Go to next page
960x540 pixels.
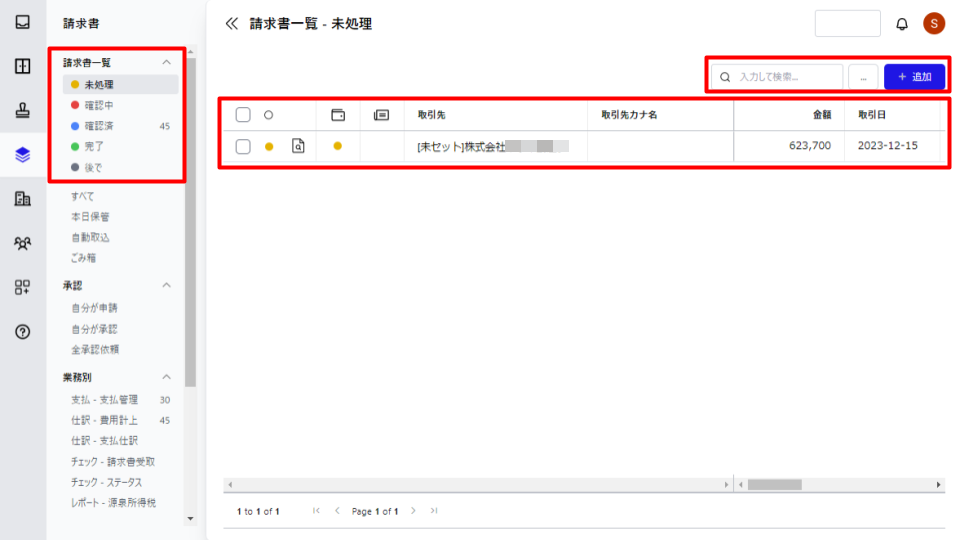pyautogui.click(x=413, y=511)
